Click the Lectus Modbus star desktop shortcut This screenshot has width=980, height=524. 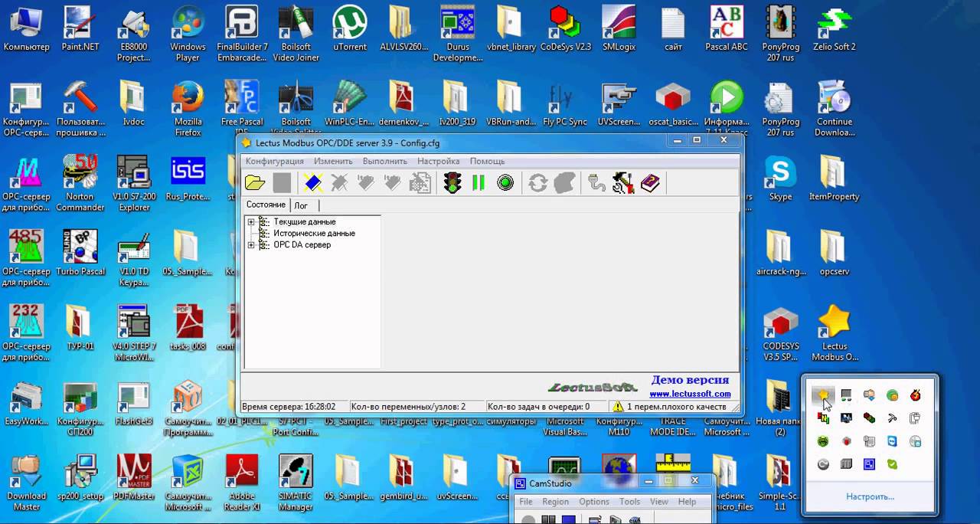click(x=835, y=333)
